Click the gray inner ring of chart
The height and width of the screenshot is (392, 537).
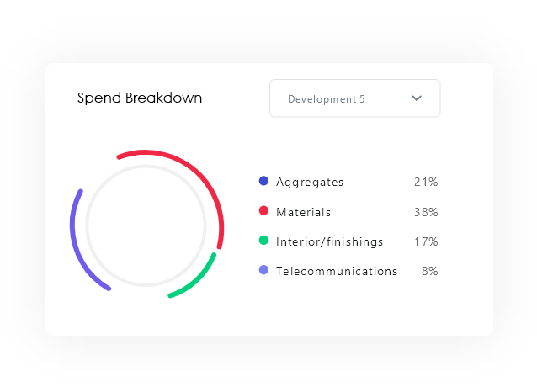[x=146, y=167]
